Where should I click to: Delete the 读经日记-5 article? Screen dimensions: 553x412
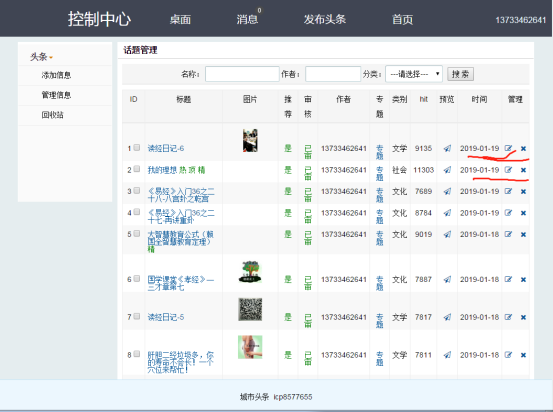pos(523,317)
